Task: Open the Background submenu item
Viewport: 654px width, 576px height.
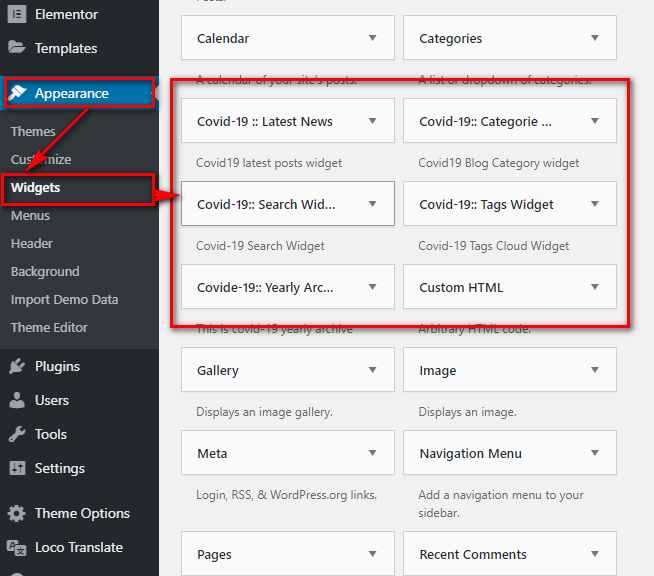Action: 45,272
